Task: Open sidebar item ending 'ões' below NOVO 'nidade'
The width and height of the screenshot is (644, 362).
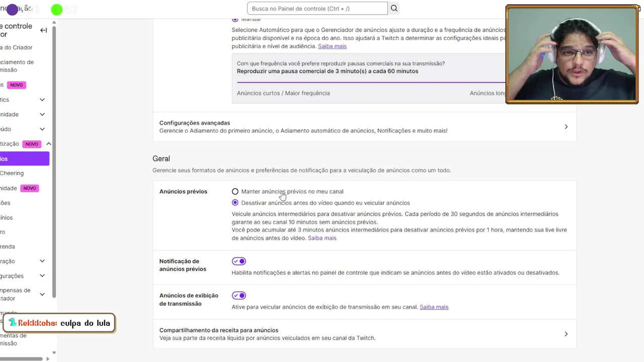Action: (5, 203)
